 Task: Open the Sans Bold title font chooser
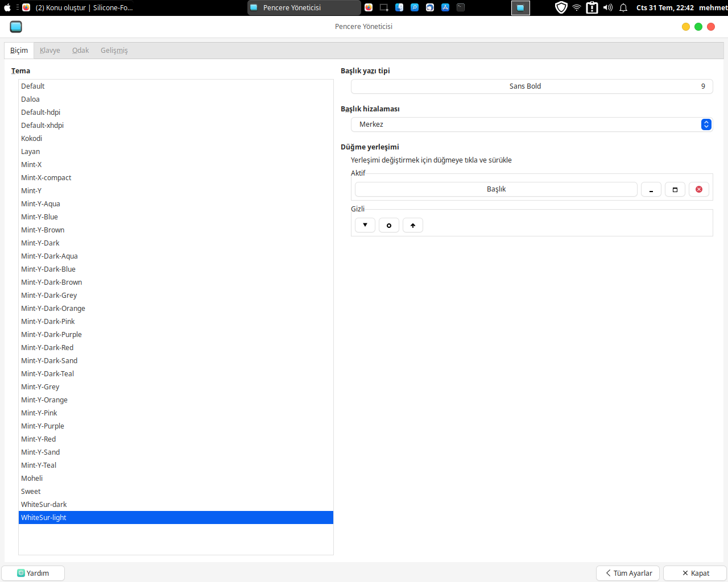(532, 86)
